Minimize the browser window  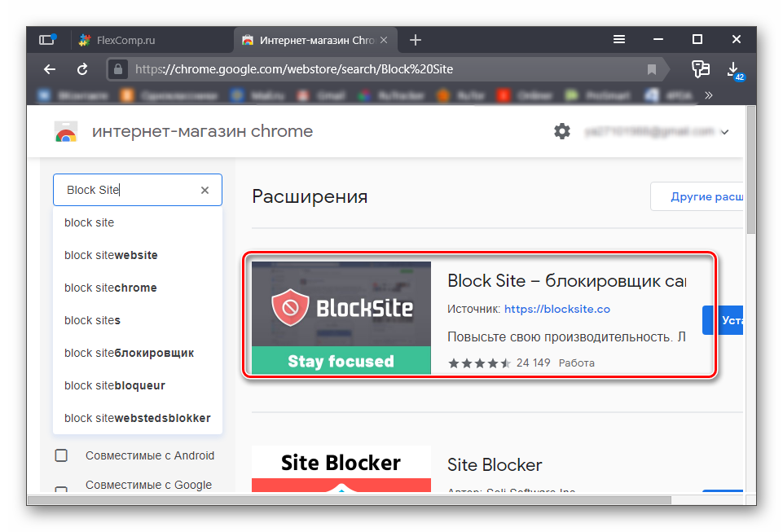tap(658, 39)
